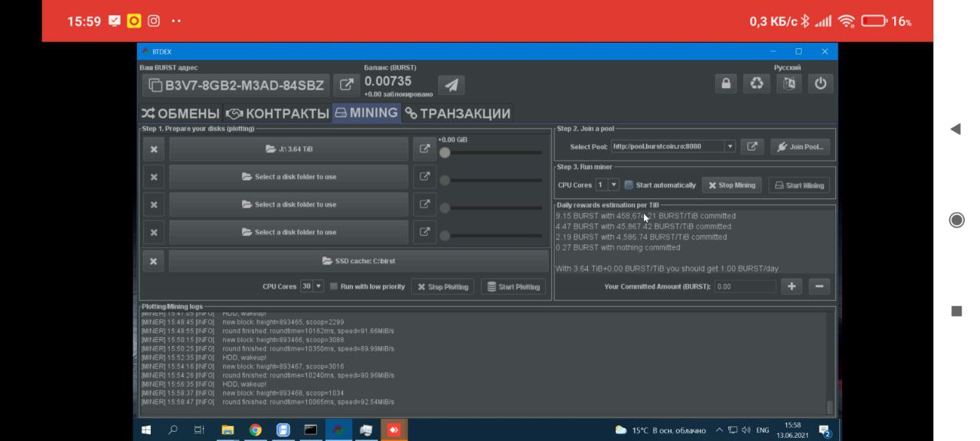Expand the Select Pool dropdown list
This screenshot has width=980, height=441.
coord(730,146)
